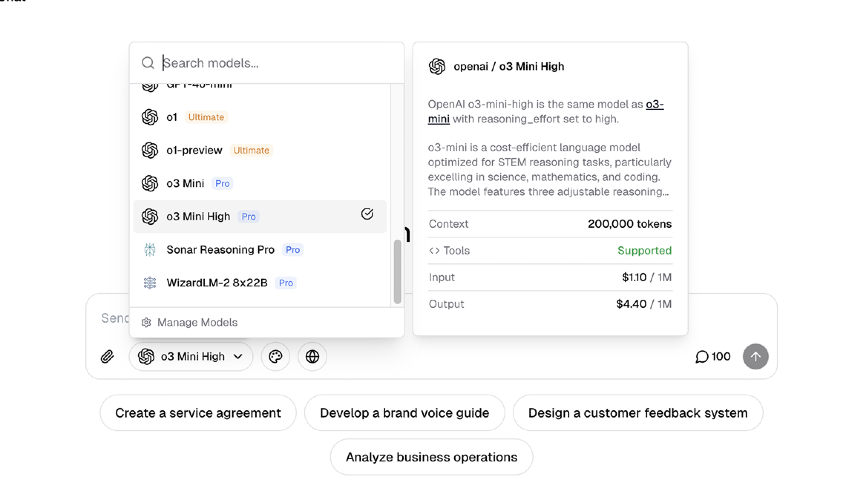
Task: Select the o3 Mini Pro model
Action: coord(185,183)
